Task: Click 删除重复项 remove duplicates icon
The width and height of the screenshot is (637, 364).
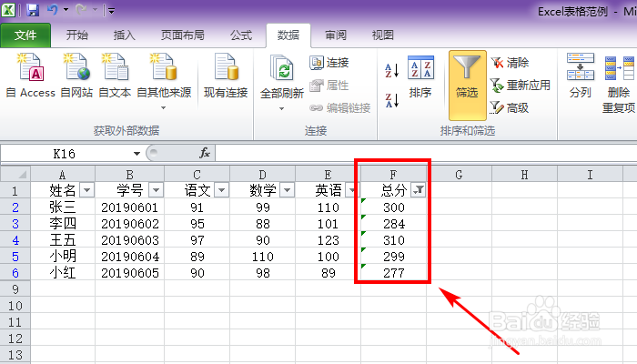Action: click(x=619, y=84)
